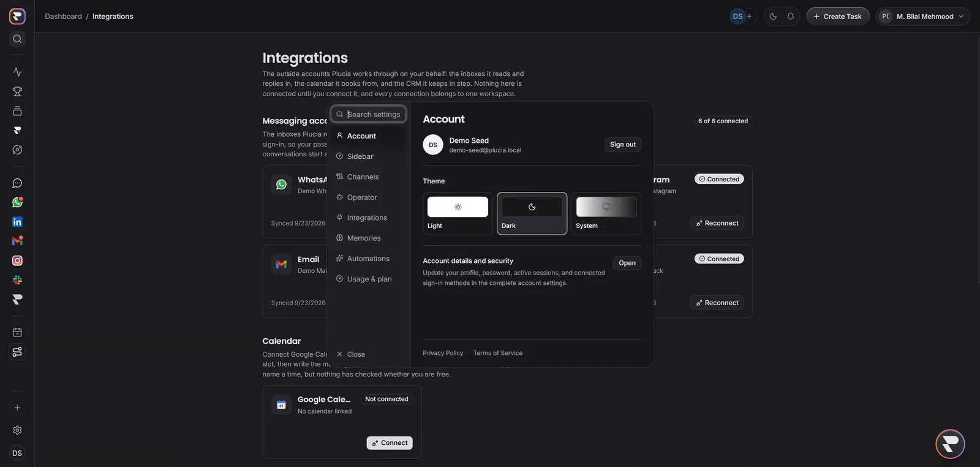This screenshot has height=467, width=980.
Task: Open the activity pulse icon in sidebar
Action: (17, 72)
